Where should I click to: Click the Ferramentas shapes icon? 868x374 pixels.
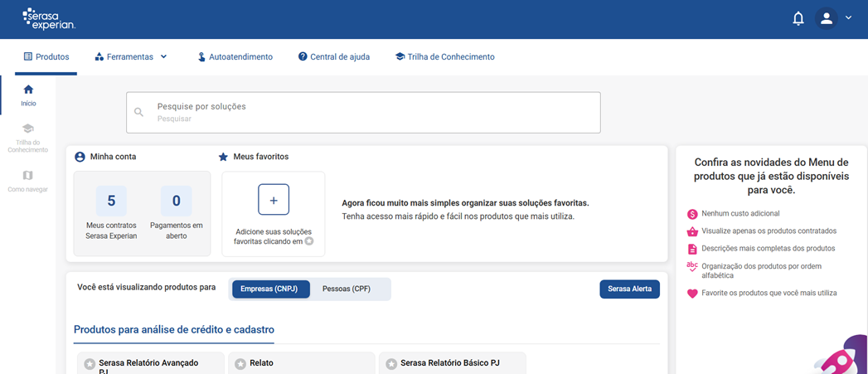coord(99,56)
